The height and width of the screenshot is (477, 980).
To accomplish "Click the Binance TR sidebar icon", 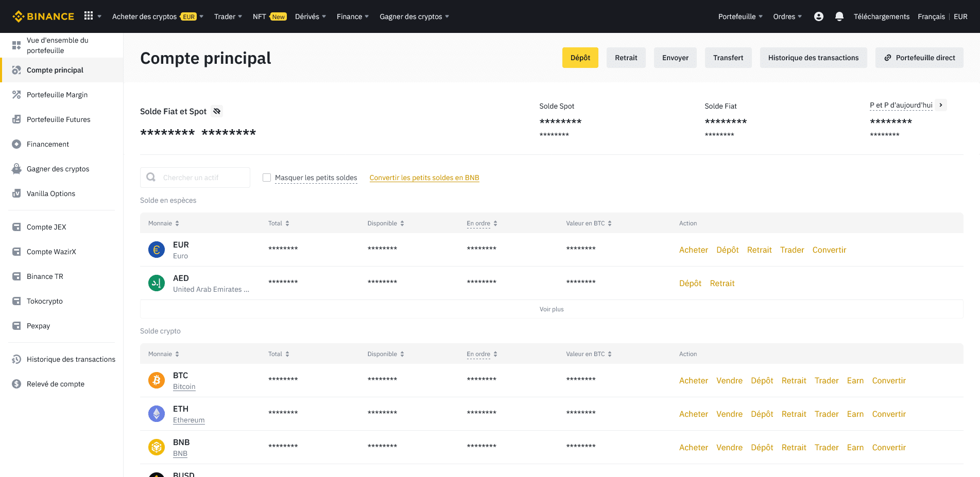I will pos(16,276).
